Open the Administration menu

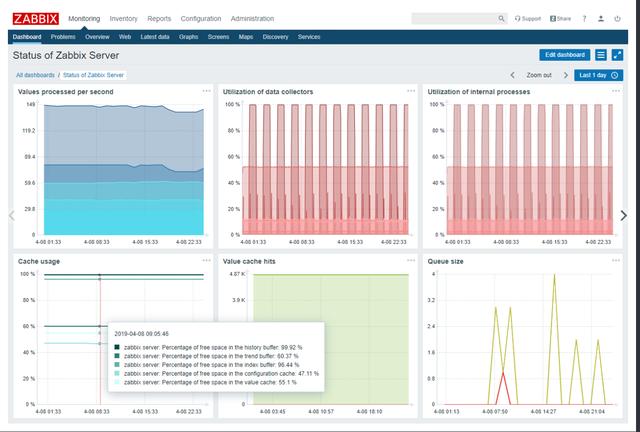click(252, 19)
